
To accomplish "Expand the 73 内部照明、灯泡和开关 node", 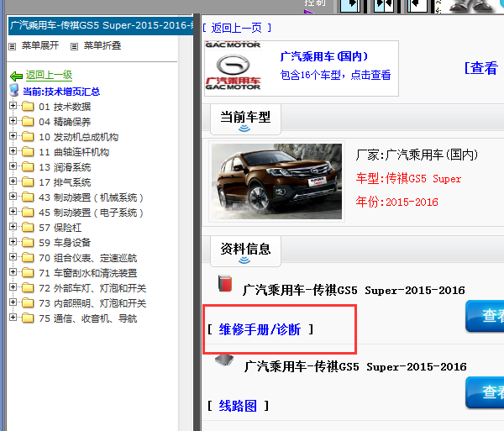I will (x=13, y=302).
